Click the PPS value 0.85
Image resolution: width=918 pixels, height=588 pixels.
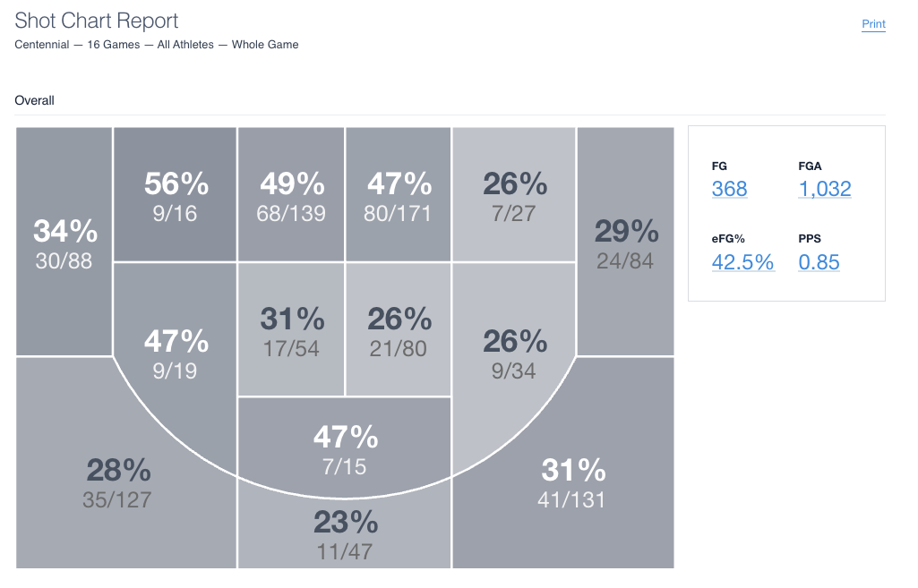tap(819, 261)
